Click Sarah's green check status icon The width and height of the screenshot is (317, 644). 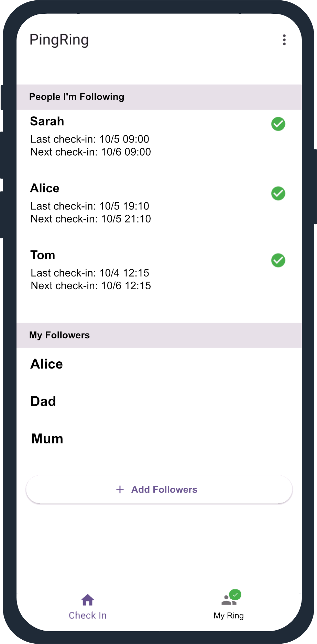pyautogui.click(x=278, y=124)
